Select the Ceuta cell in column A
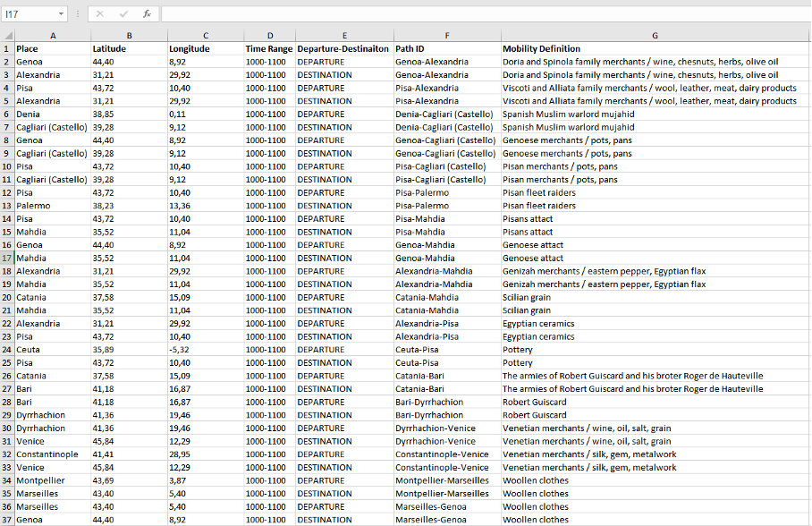Screen dimensions: 812x526 (x=53, y=350)
